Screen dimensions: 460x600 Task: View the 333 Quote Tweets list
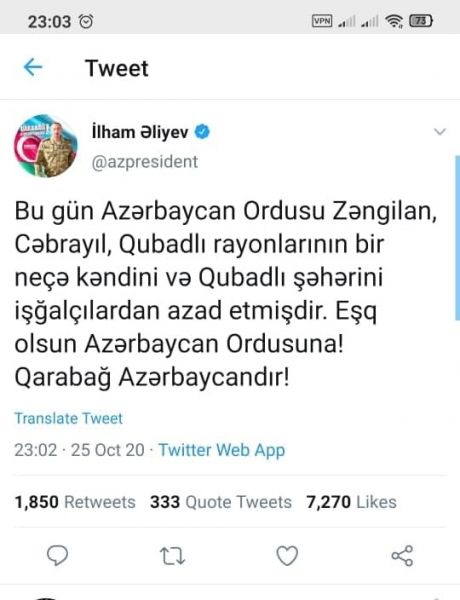(x=221, y=502)
